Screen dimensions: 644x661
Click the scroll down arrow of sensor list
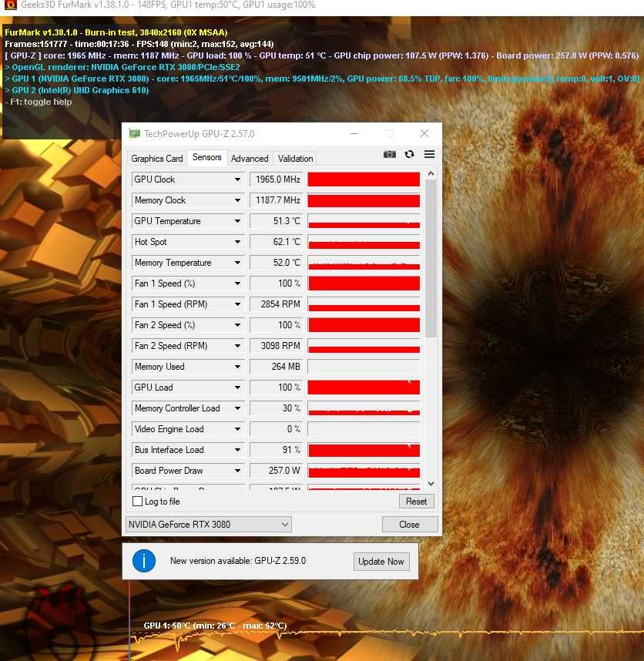pos(431,484)
